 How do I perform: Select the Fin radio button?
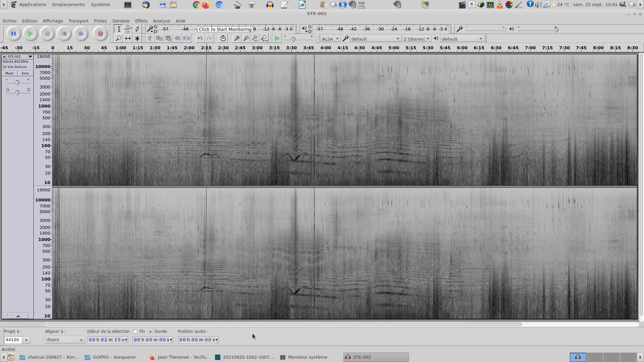(x=136, y=331)
